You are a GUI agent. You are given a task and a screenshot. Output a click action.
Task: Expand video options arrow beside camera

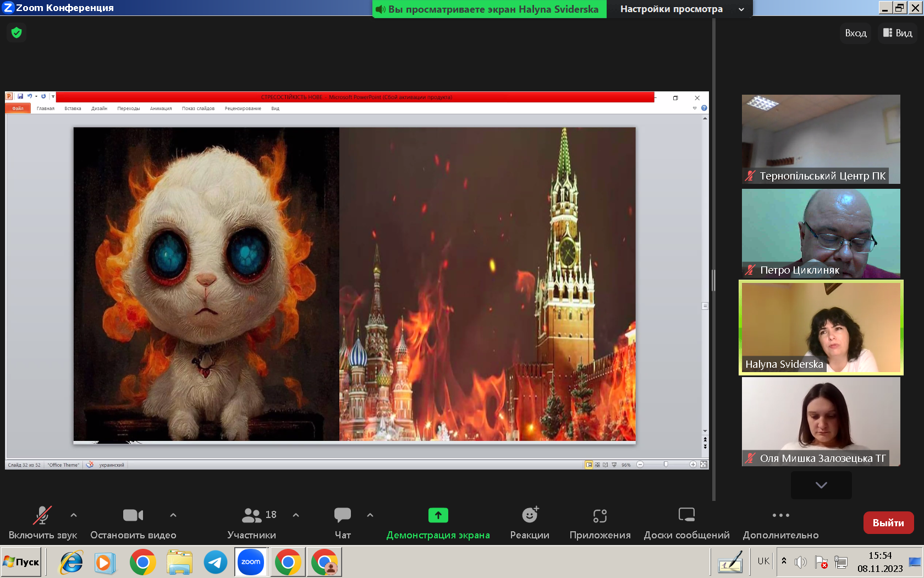click(173, 515)
